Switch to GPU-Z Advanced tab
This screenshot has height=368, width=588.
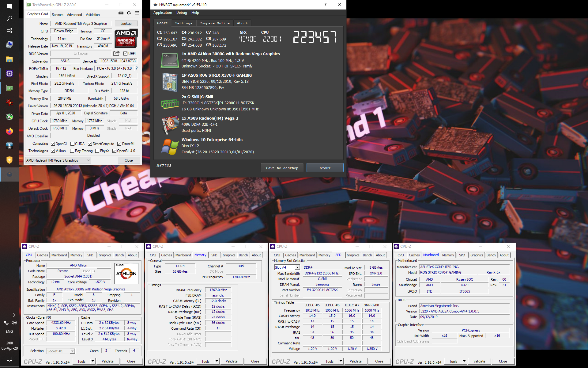click(74, 15)
